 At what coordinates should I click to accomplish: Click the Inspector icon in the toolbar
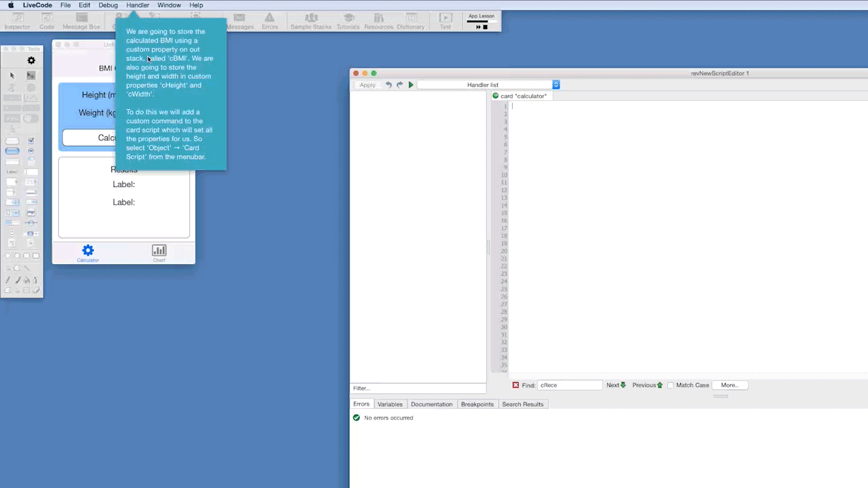[x=17, y=20]
